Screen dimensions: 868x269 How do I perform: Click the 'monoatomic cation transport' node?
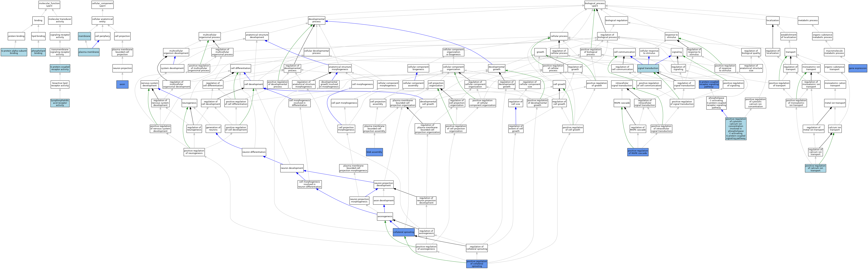835,84
